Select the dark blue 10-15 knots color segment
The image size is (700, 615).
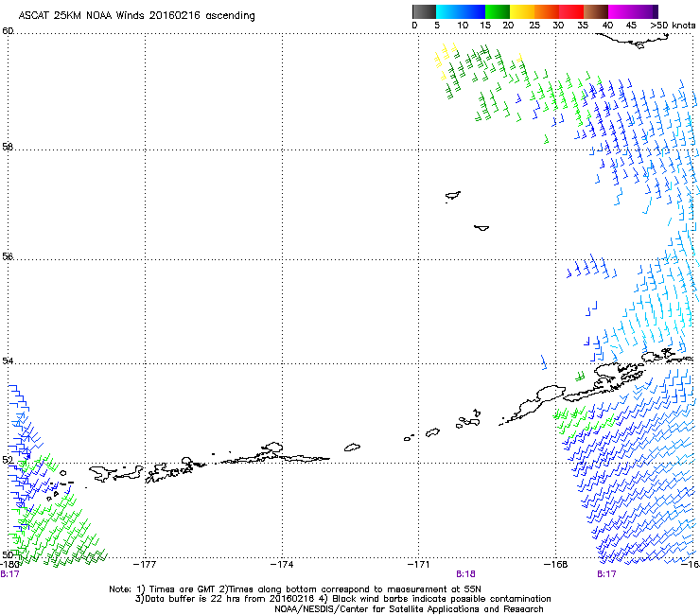tap(473, 11)
